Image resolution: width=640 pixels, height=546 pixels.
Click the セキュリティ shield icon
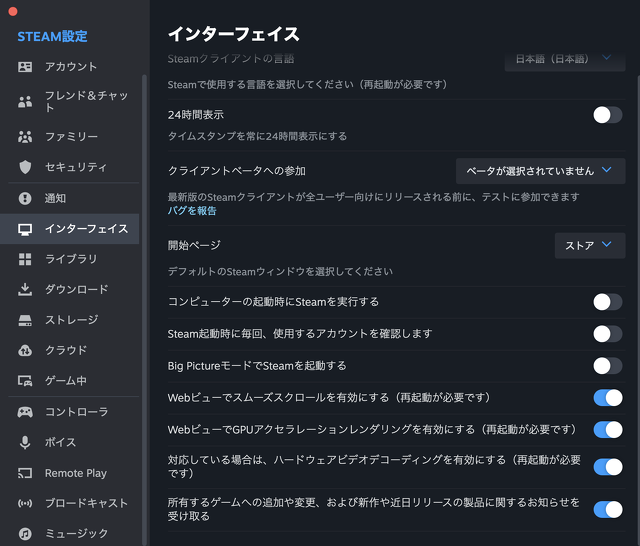(25, 167)
